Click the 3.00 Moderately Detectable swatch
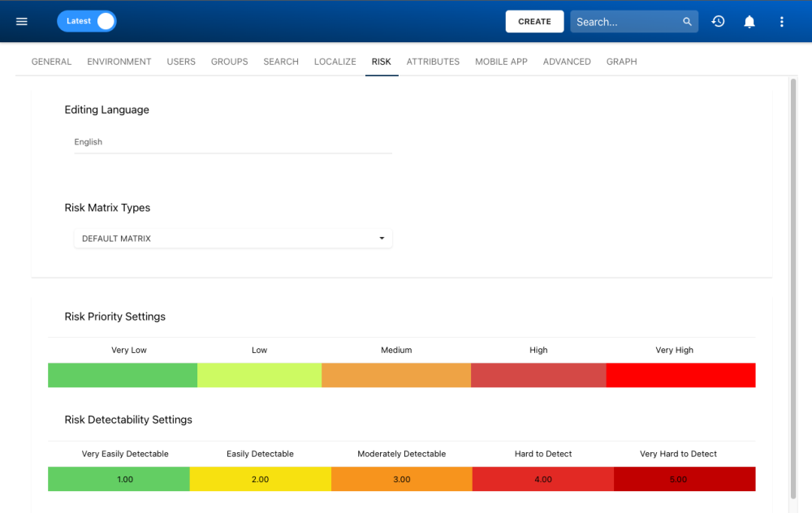 (402, 479)
